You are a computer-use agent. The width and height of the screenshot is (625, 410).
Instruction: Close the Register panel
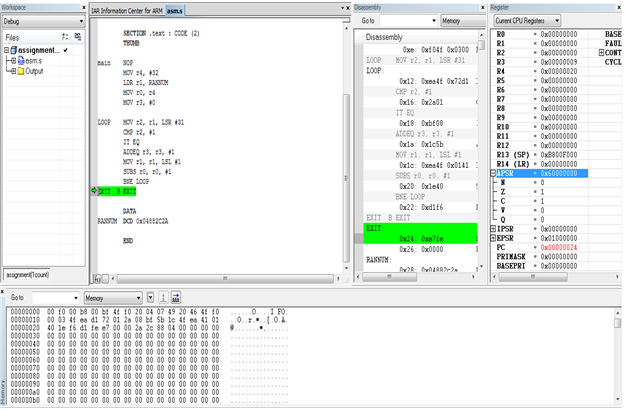[x=619, y=7]
